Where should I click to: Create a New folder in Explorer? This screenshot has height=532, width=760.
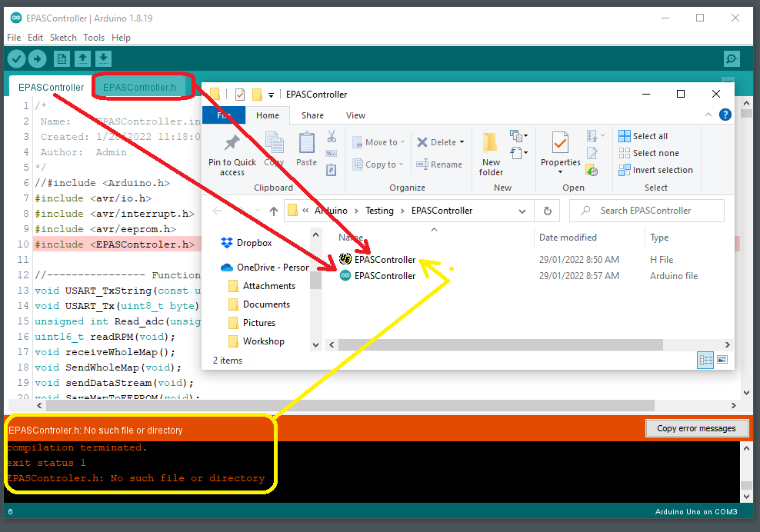(x=491, y=154)
